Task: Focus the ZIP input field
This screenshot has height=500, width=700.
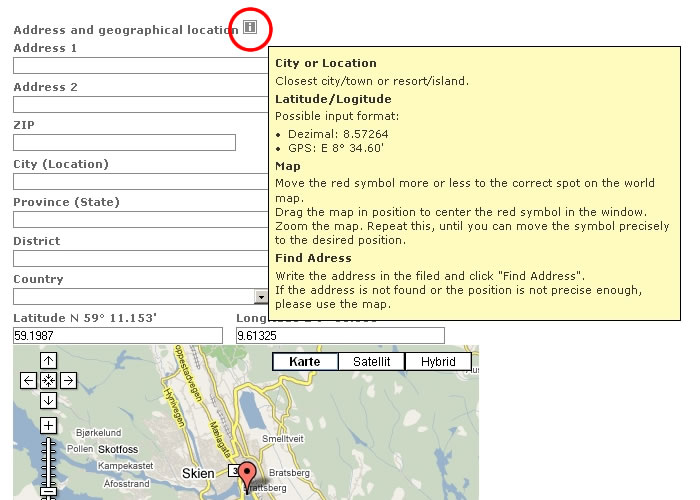Action: pos(124,143)
